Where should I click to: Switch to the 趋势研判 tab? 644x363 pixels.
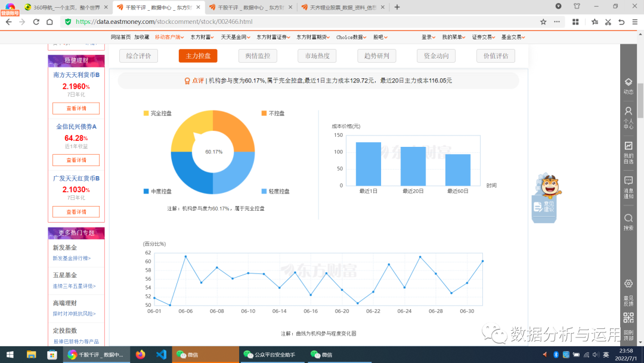(377, 56)
